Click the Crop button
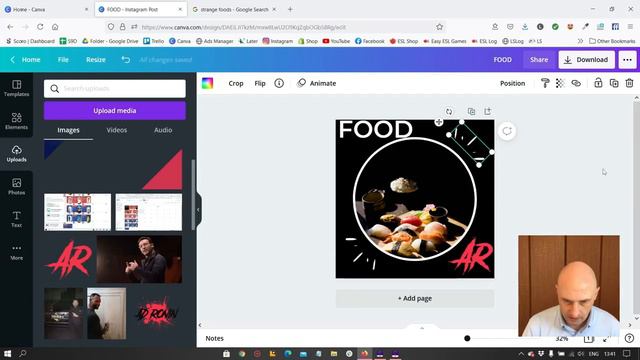The width and height of the screenshot is (640, 360). pyautogui.click(x=236, y=83)
